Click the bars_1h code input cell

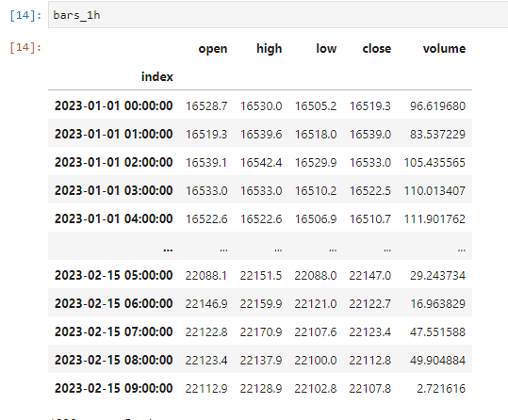(278, 15)
